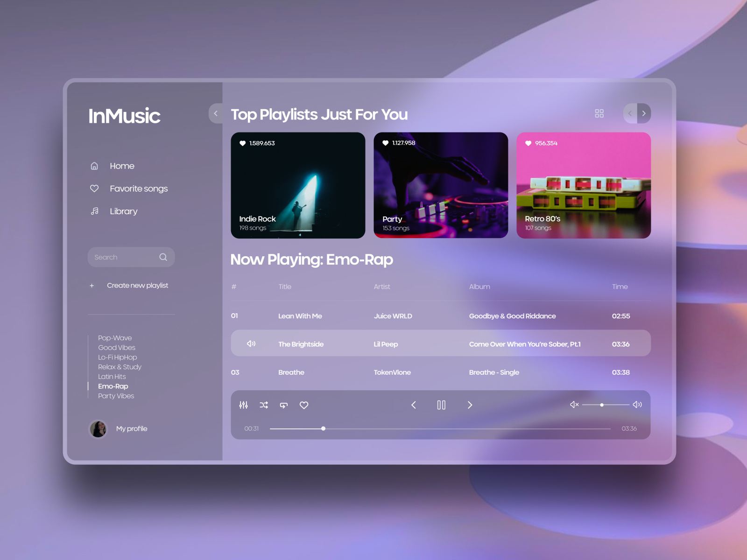This screenshot has height=560, width=747.
Task: Open the Lo-Fi HipHop playlist
Action: point(117,357)
